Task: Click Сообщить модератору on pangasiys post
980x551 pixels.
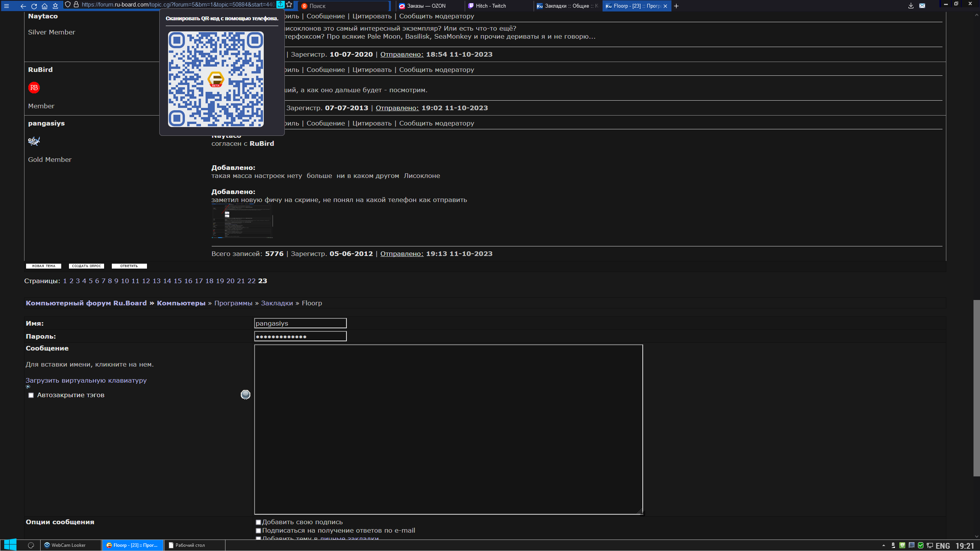Action: 436,123
